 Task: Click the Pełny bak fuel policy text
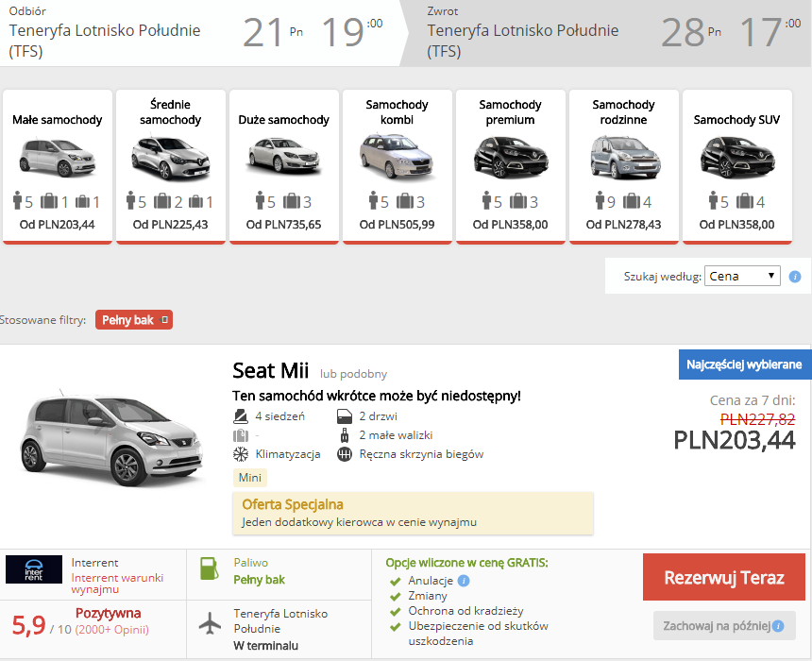point(260,580)
